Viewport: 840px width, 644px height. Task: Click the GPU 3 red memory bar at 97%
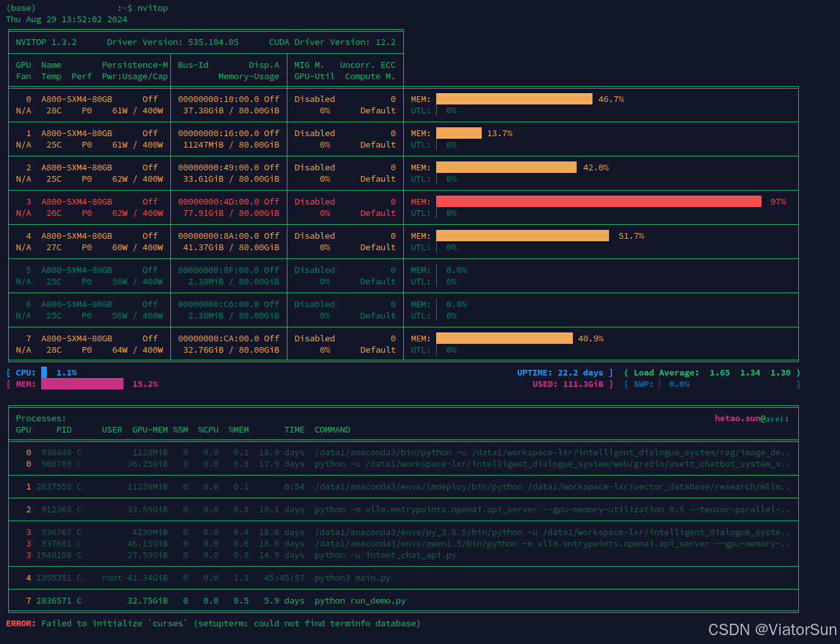599,201
